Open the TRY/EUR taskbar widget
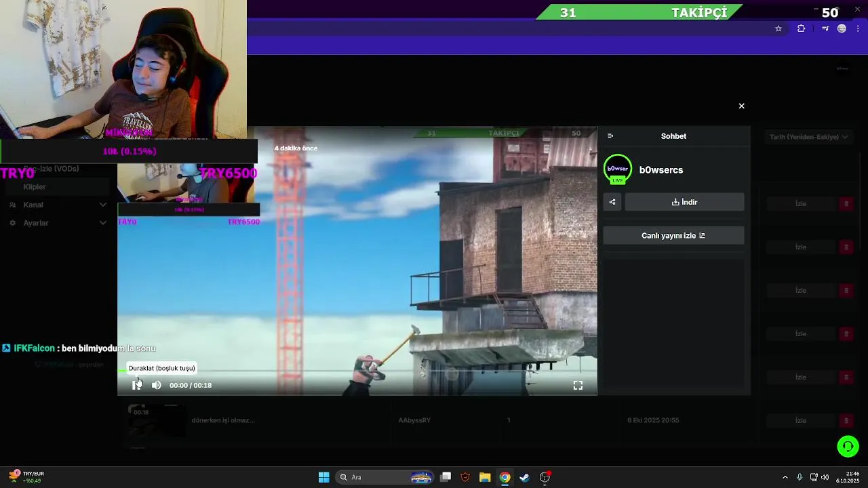The height and width of the screenshot is (488, 868). tap(27, 477)
